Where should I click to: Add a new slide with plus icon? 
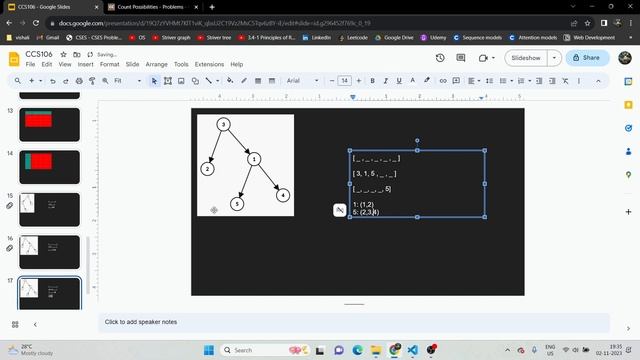(x=31, y=81)
